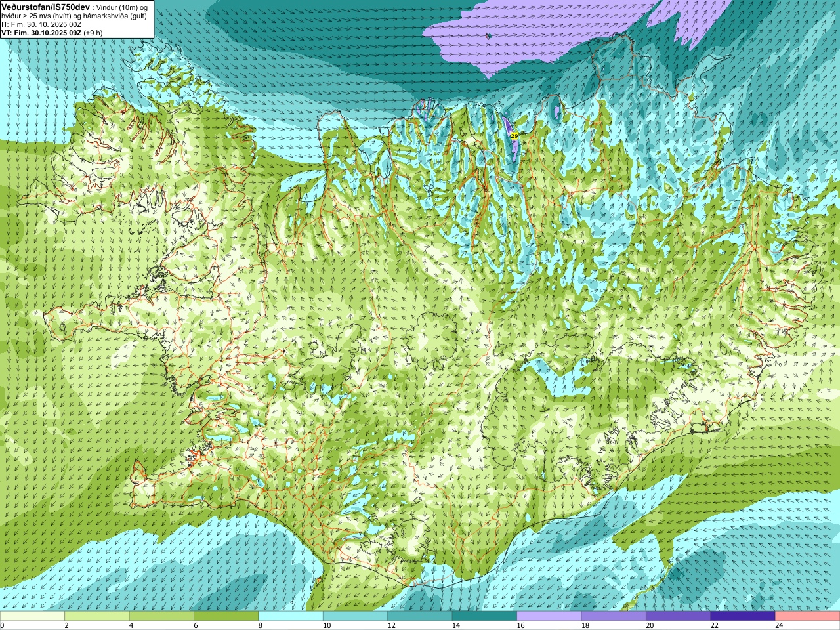Select the 0–2 m/s palest legend swatch
Image resolution: width=840 pixels, height=630 pixels.
[32, 617]
